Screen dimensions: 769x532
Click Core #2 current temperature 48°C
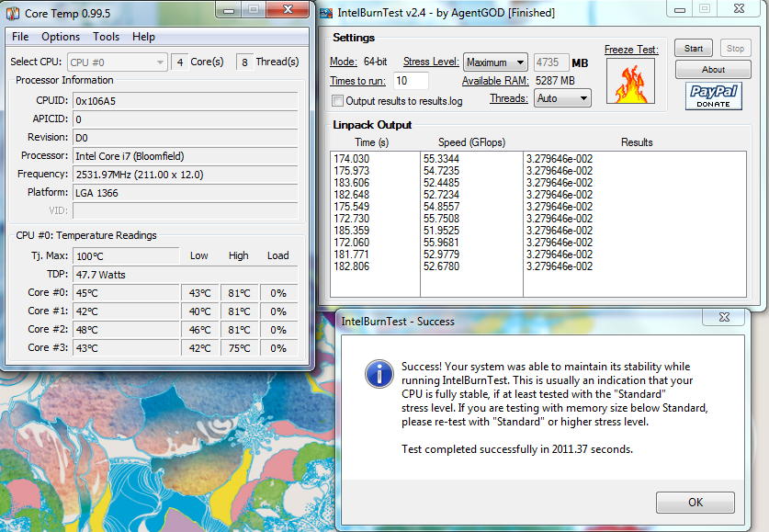point(126,330)
